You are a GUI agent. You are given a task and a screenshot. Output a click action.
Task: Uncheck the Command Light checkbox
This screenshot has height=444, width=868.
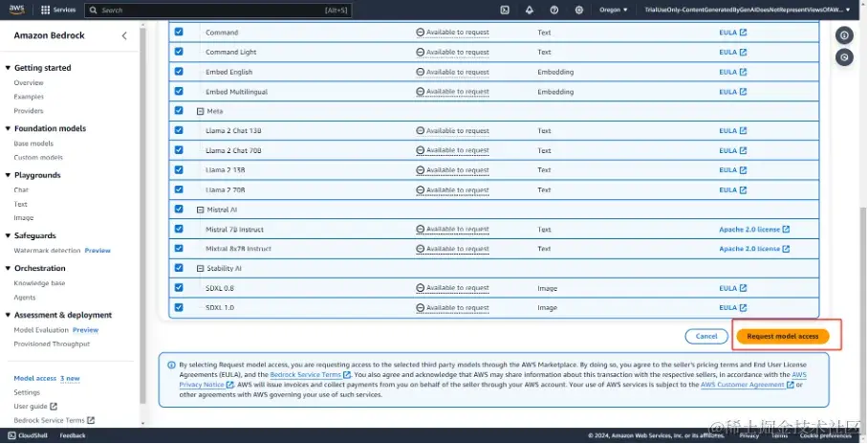point(179,52)
